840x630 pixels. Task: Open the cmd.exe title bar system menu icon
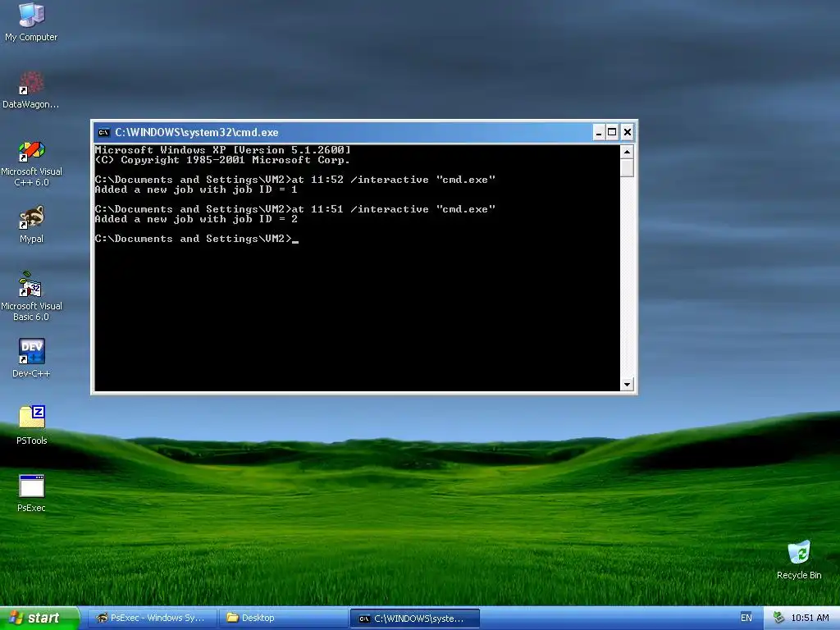pyautogui.click(x=104, y=132)
